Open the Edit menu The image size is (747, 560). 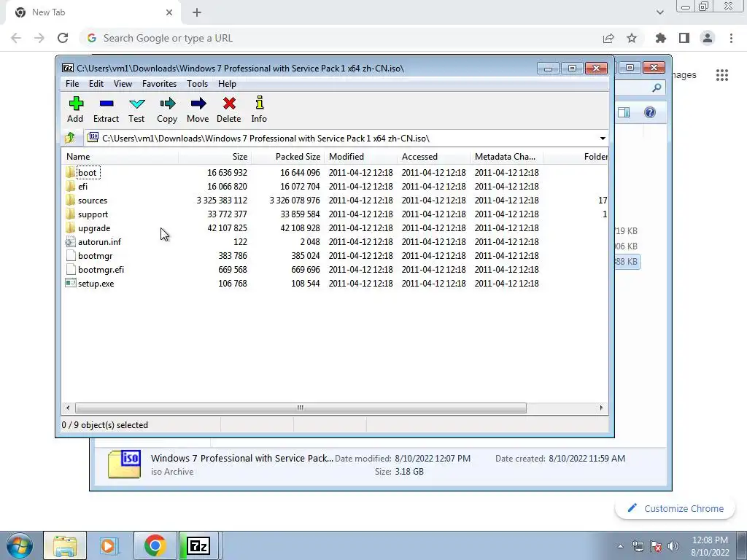coord(96,84)
